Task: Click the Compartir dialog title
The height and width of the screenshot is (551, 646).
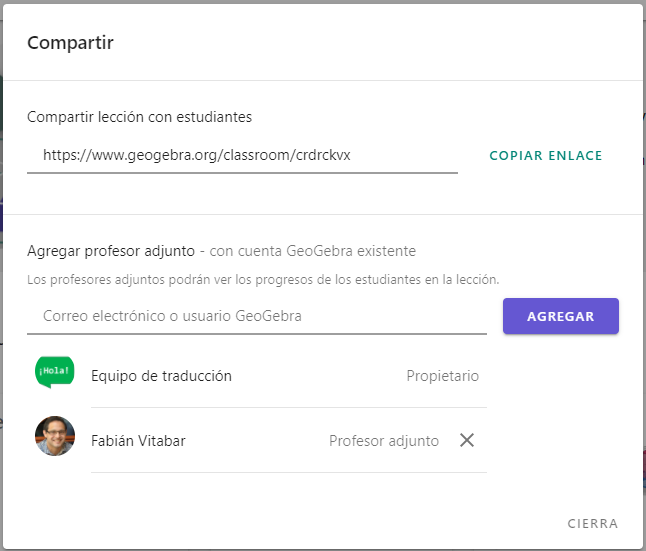Action: click(70, 43)
